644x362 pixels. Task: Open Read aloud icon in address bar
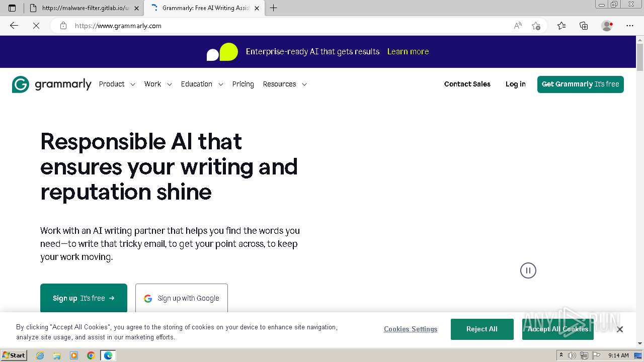pyautogui.click(x=518, y=26)
